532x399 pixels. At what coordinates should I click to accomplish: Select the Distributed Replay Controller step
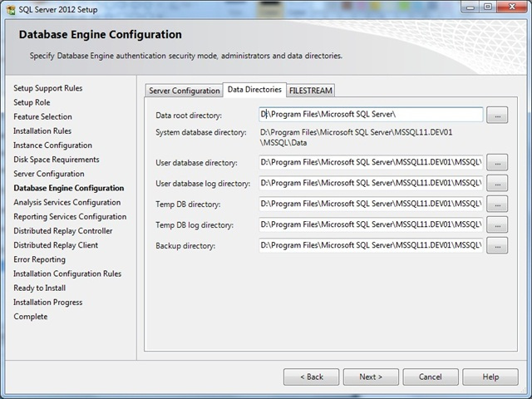[63, 231]
